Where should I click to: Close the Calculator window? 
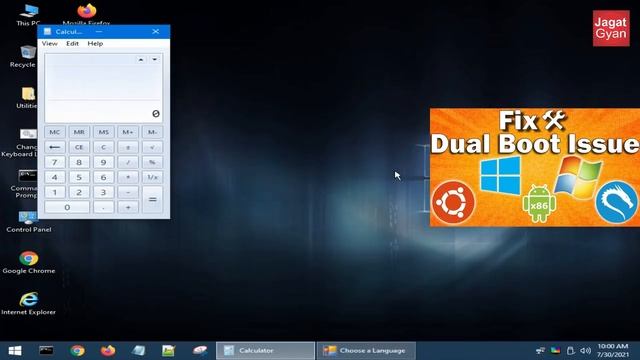point(156,31)
